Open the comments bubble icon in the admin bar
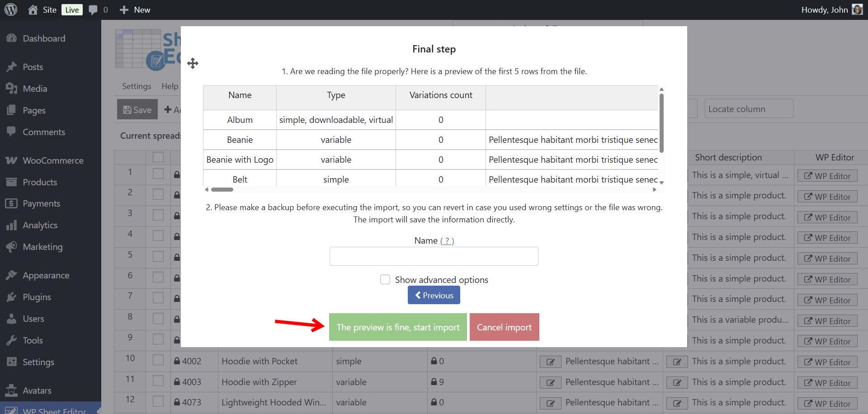Viewport: 868px width, 414px height. click(x=93, y=10)
